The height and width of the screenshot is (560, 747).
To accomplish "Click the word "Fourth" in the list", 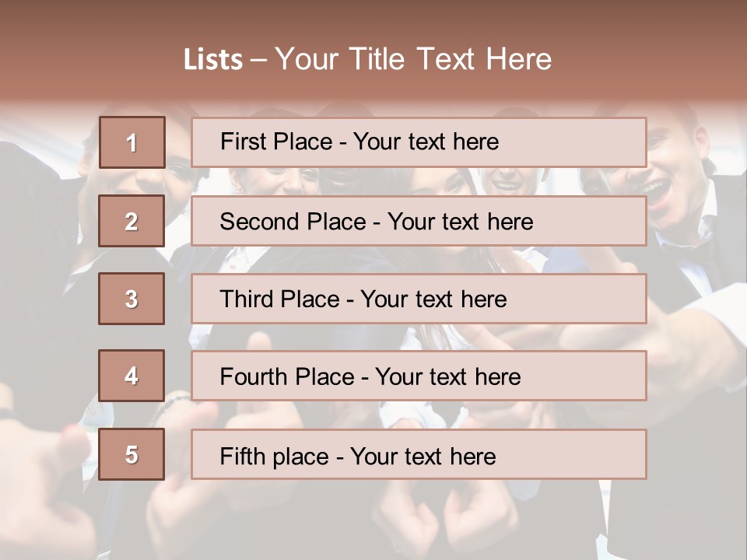I will pos(254,377).
